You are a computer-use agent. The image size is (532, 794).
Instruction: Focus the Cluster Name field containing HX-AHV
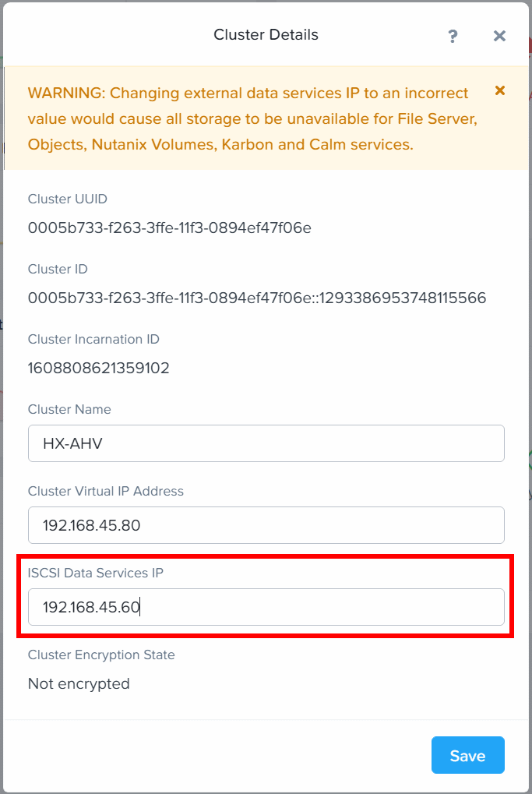point(266,443)
